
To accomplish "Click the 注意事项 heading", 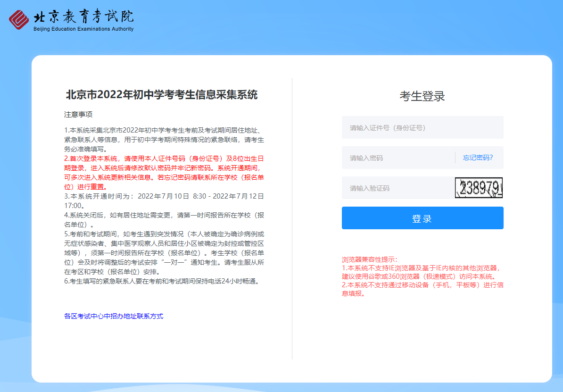I will point(78,115).
